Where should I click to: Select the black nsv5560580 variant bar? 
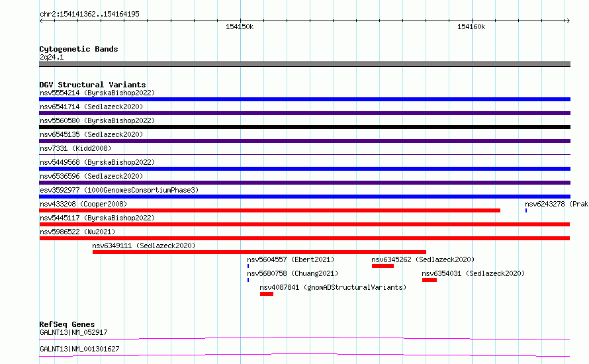(304, 127)
